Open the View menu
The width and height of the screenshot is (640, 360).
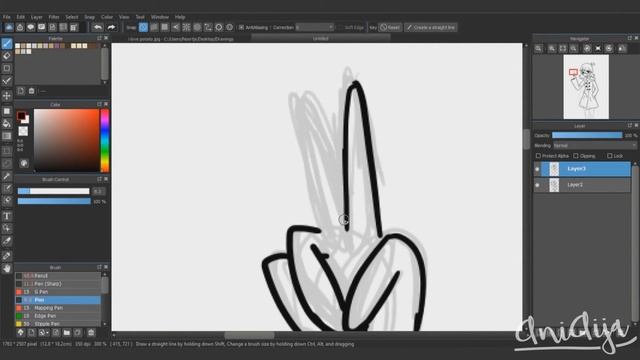124,17
